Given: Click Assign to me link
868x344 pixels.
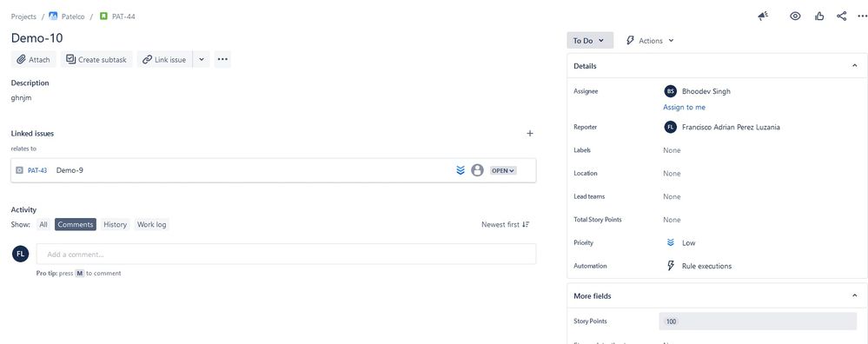Looking at the screenshot, I should coord(684,108).
